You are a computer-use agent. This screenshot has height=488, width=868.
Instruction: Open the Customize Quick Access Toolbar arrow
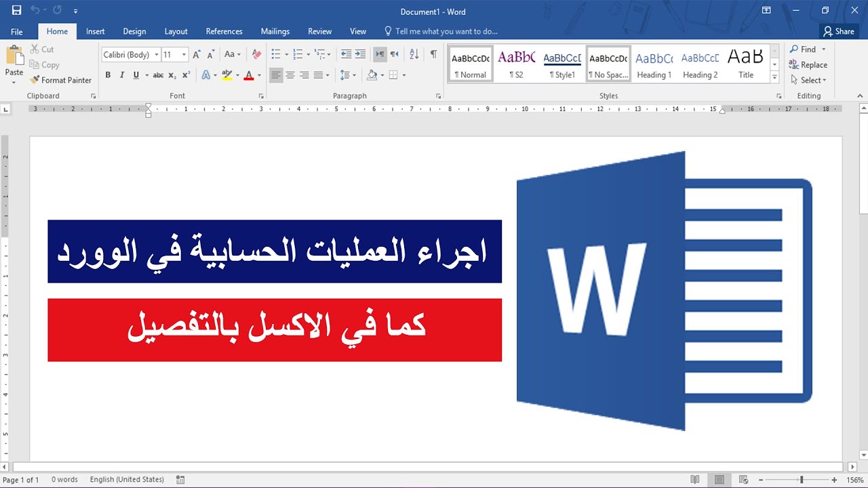tap(75, 12)
